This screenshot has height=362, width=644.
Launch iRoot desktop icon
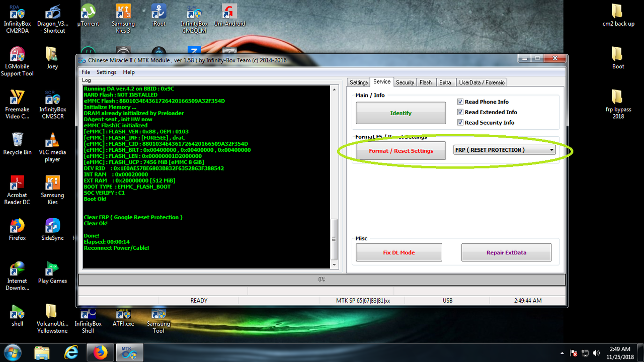(x=159, y=15)
